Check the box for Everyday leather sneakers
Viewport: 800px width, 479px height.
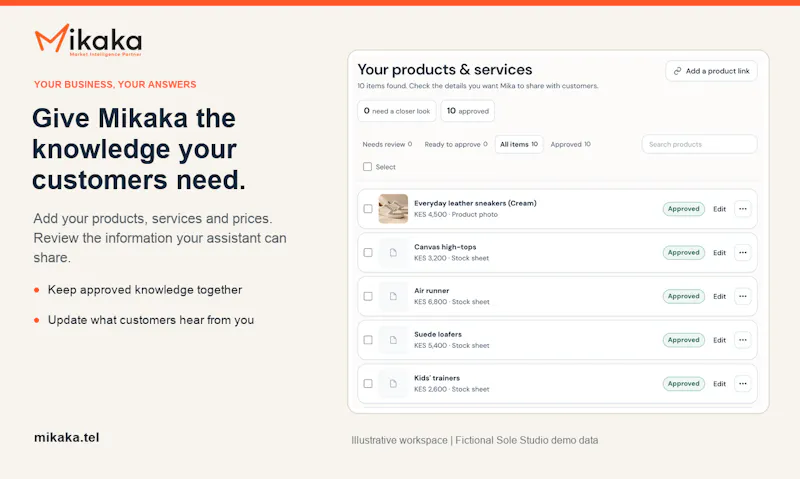(x=368, y=209)
